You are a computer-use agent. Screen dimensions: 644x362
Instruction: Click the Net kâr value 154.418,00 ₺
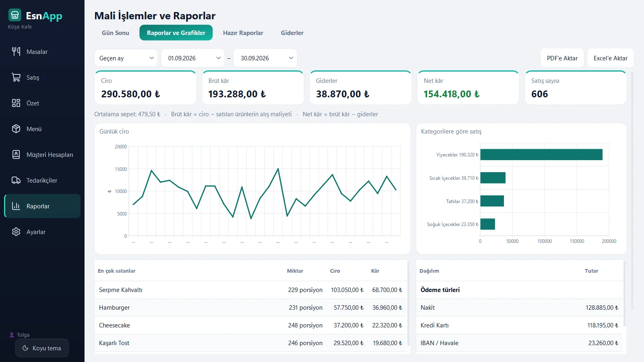[452, 94]
